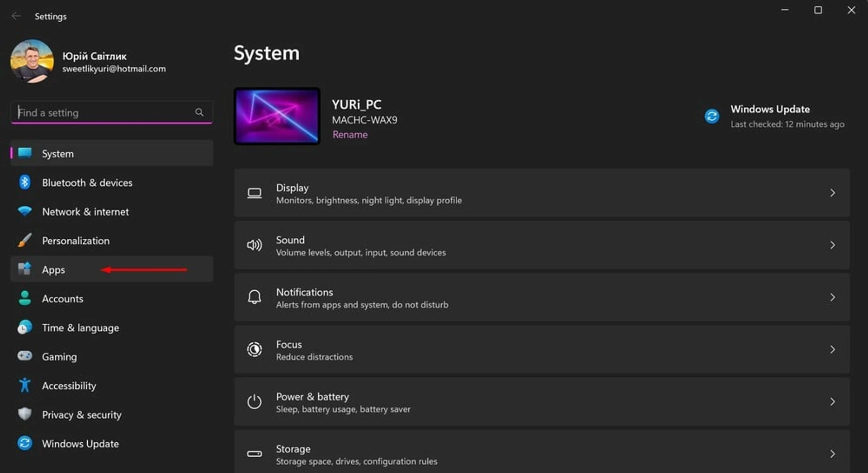Click the Storage title text

pos(293,449)
